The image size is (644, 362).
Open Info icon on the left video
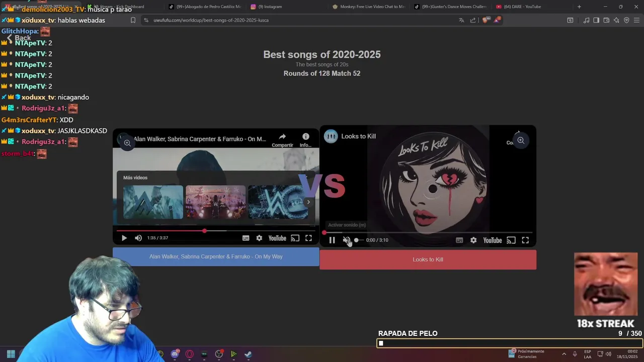305,140
